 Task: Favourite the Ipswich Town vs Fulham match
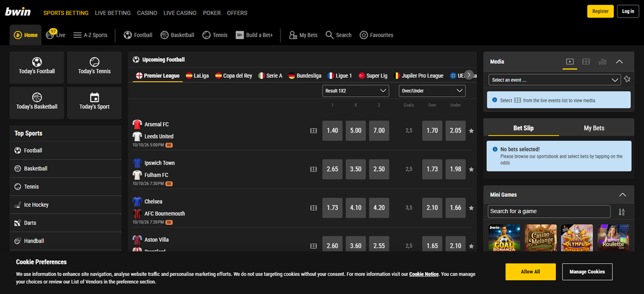point(471,169)
